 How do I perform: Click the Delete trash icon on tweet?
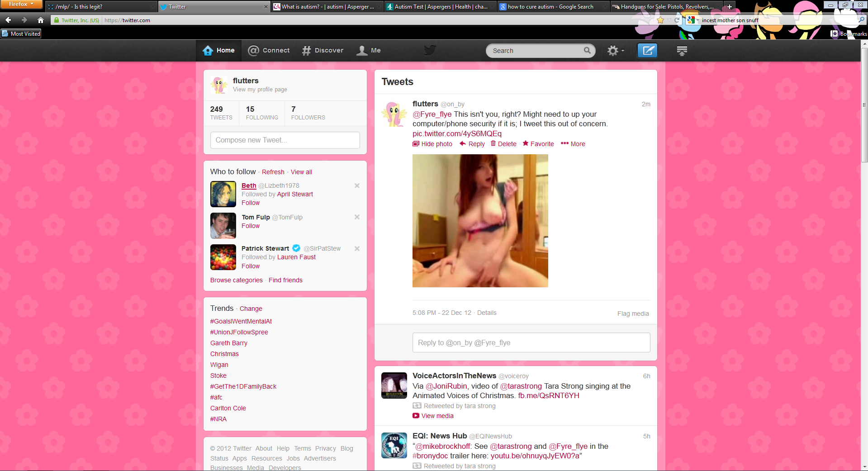tap(493, 143)
